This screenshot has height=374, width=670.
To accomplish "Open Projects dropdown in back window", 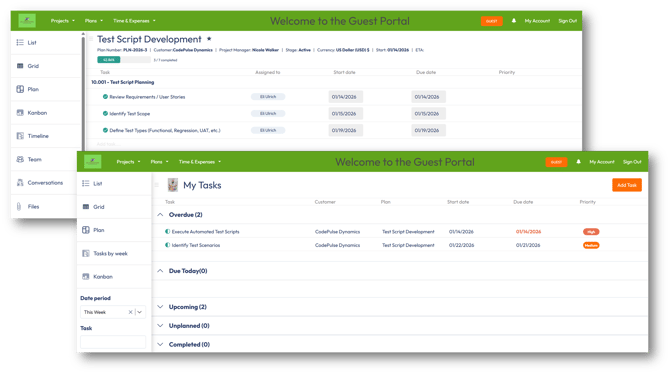I will pyautogui.click(x=63, y=21).
